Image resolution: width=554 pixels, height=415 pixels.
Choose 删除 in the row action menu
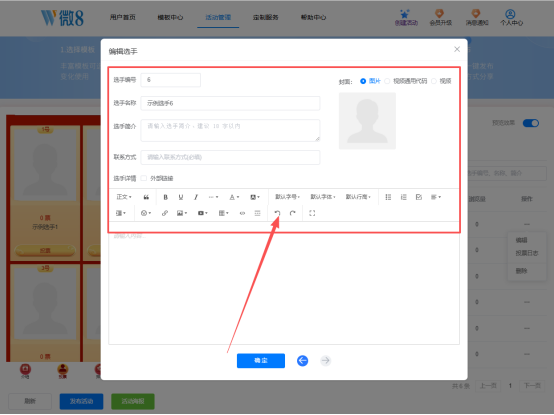point(521,271)
